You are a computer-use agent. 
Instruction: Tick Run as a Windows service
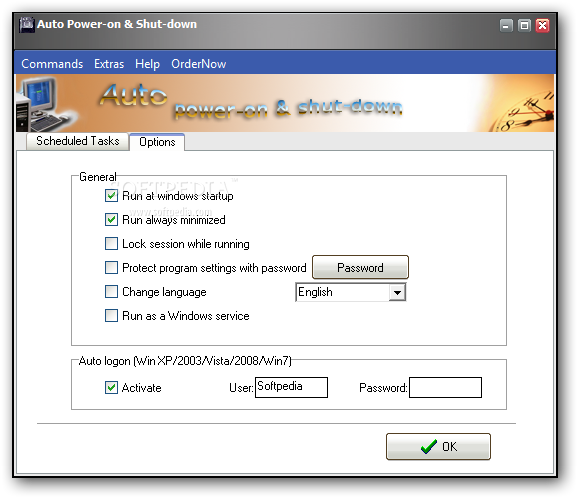point(111,316)
